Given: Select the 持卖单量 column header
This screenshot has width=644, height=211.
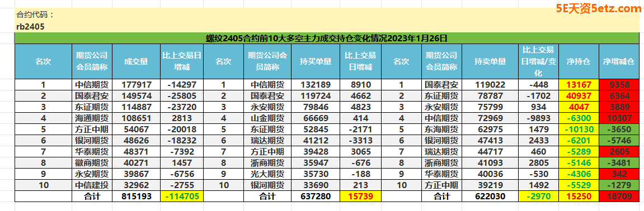Looking at the screenshot, I should 490,61.
